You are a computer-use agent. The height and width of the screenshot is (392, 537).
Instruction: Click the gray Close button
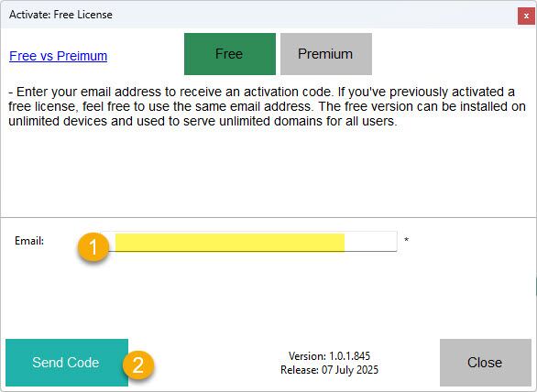pyautogui.click(x=486, y=363)
